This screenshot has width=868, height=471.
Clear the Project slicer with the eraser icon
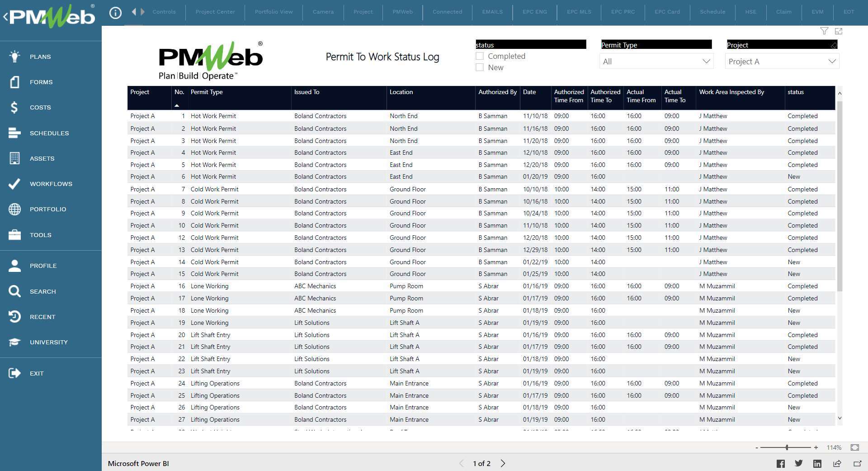tap(834, 45)
